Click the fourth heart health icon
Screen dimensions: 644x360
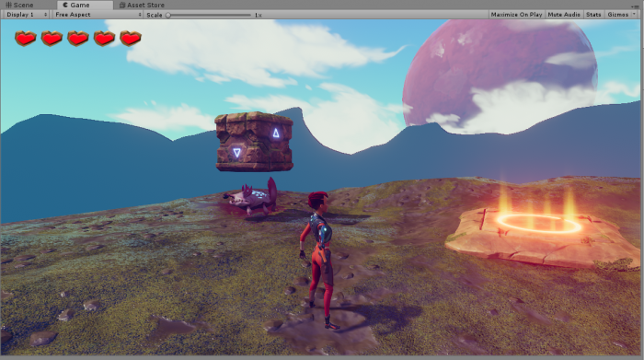104,39
